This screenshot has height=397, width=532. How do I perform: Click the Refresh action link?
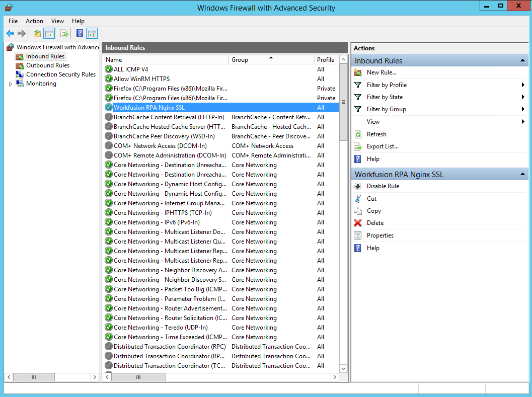click(376, 134)
